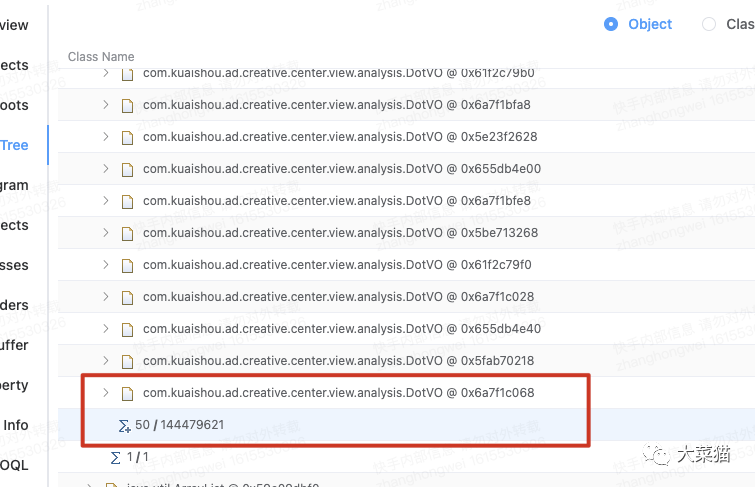The width and height of the screenshot is (755, 487).
Task: Click file icon of DotVO @ 0x5be713268
Action: click(127, 234)
